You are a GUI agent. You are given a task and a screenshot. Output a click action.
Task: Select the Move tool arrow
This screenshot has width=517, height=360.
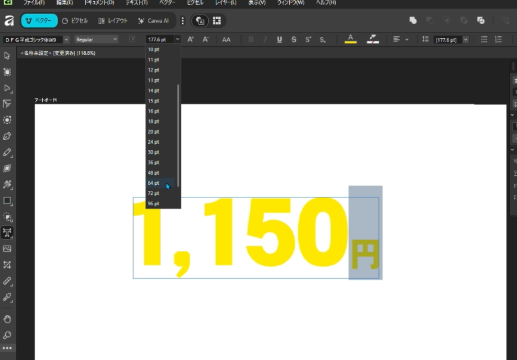7,55
